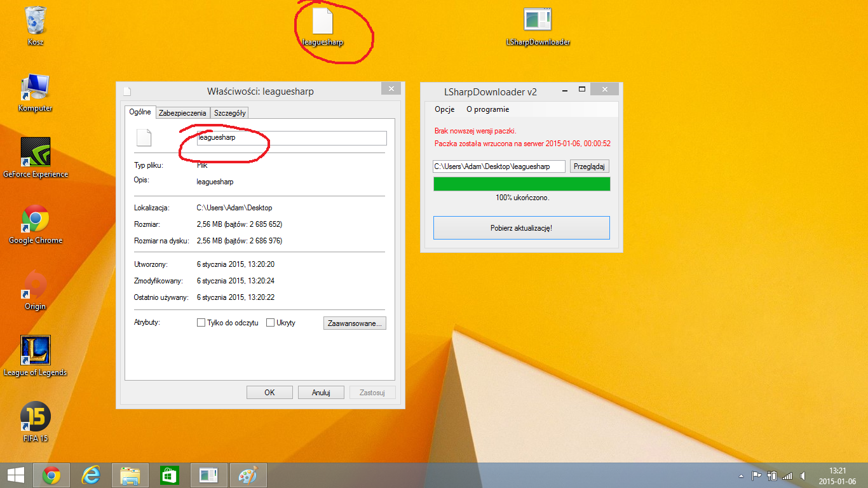Click the file icon inside the properties dialog
Screen dimensions: 868x488
[144, 138]
